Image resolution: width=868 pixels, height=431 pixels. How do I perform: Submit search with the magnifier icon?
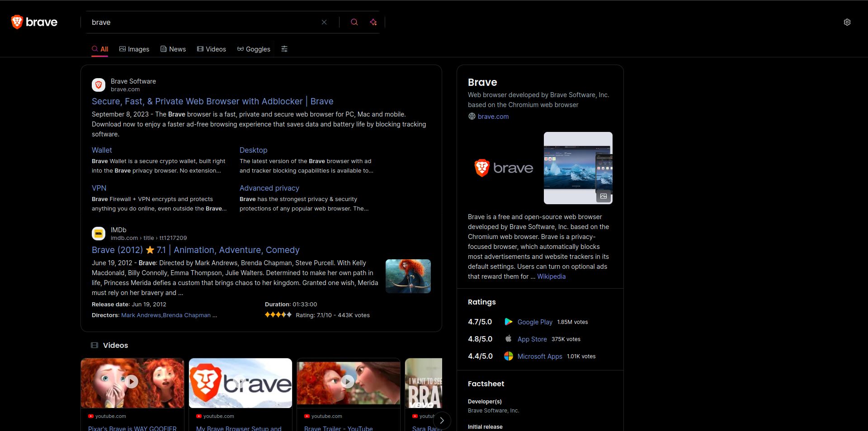pos(354,22)
